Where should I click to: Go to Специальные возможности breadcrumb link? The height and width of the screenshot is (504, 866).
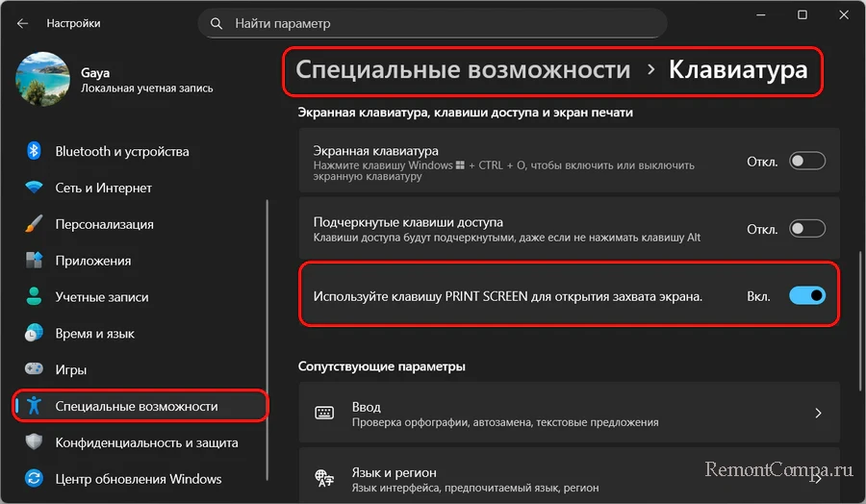[463, 70]
